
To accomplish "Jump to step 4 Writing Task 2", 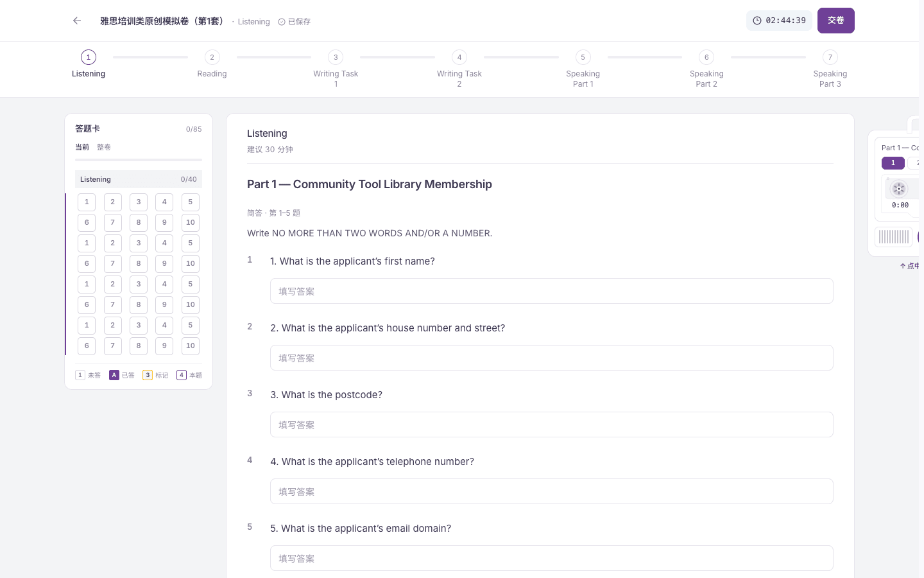I will [459, 69].
